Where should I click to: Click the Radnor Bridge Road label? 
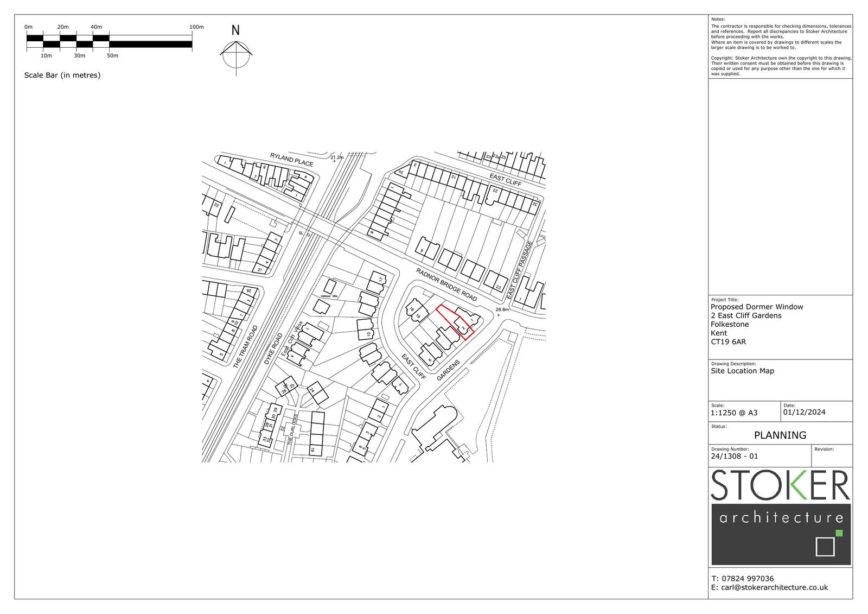(x=446, y=284)
